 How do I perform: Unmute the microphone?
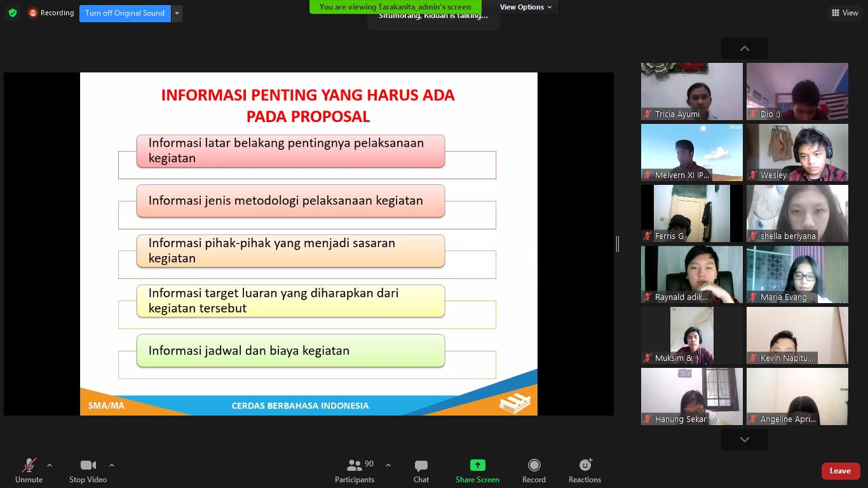29,471
